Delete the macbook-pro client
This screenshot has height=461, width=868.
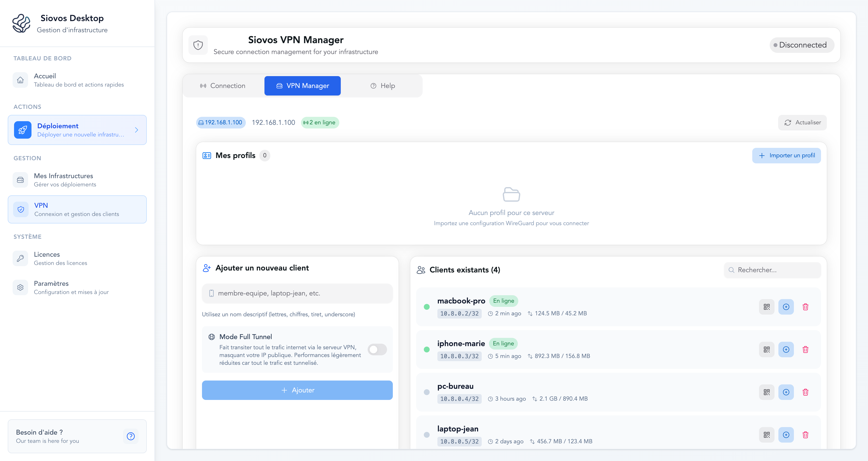pos(805,307)
